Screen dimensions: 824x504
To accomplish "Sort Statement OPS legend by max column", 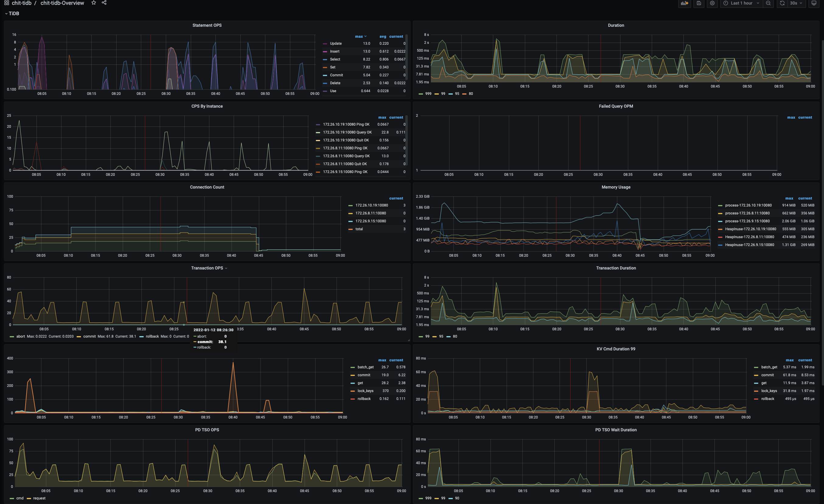I will tap(359, 36).
